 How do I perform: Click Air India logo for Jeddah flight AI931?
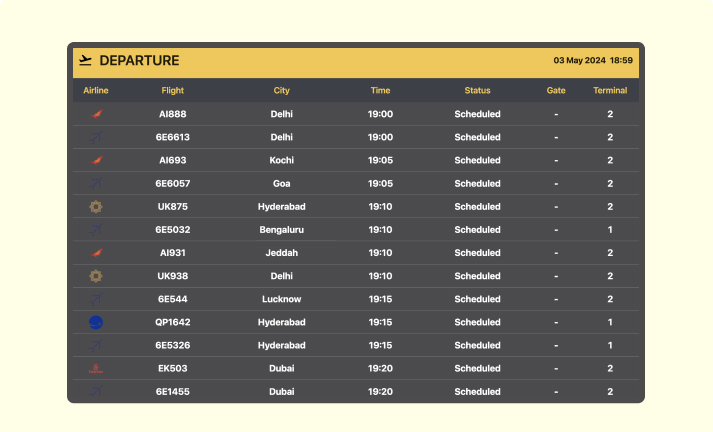(x=96, y=253)
